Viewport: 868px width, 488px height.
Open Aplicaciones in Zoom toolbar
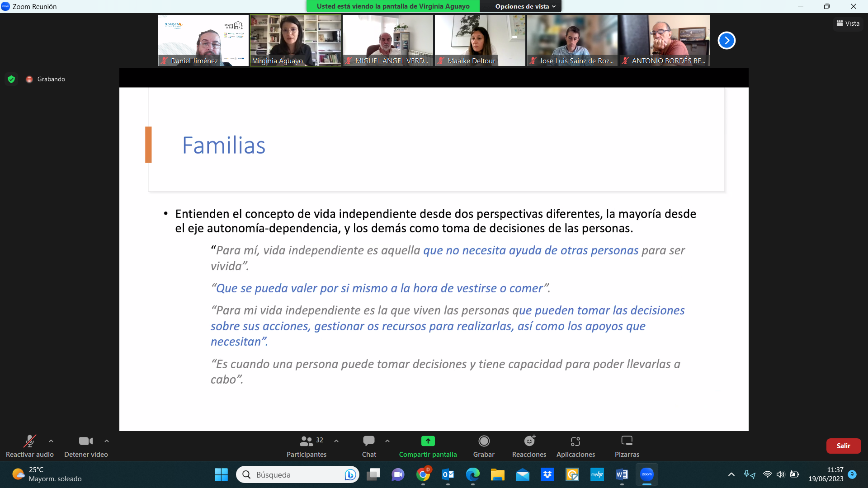576,446
